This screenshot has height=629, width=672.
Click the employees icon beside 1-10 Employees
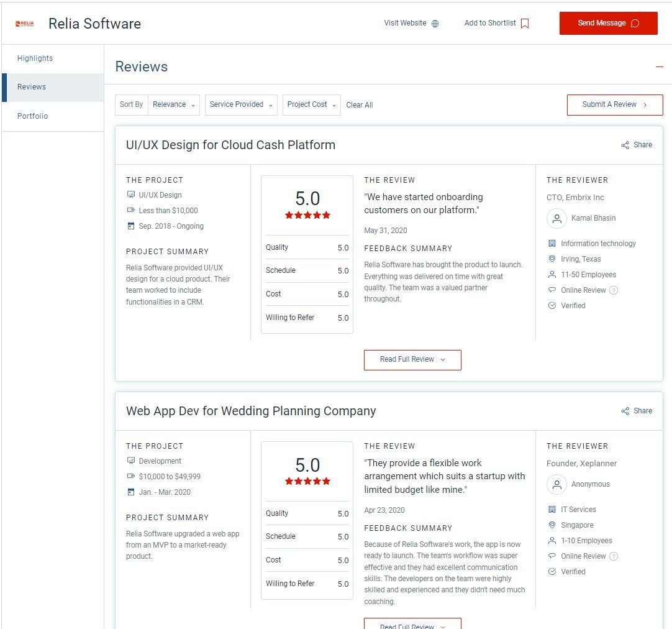552,541
